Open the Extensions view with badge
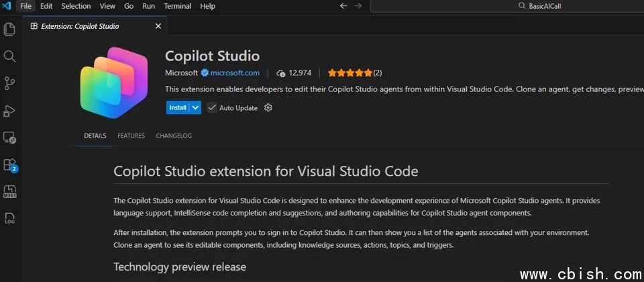644x282 pixels. [9, 164]
